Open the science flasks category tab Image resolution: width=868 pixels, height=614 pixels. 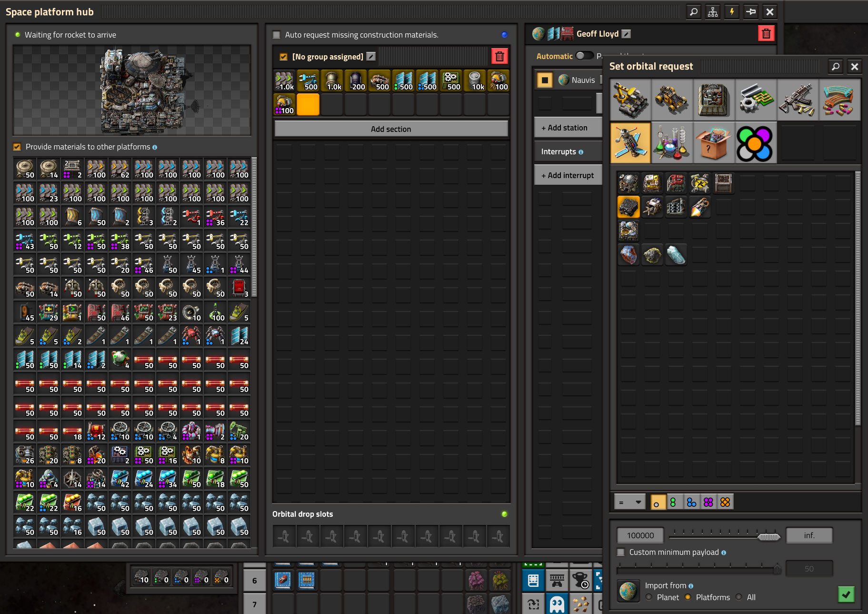pos(672,142)
